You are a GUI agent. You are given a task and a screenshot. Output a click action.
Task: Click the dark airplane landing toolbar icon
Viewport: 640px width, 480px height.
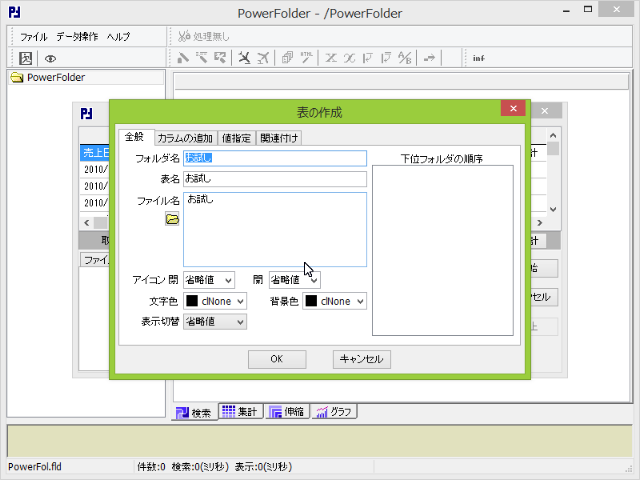[x=244, y=58]
